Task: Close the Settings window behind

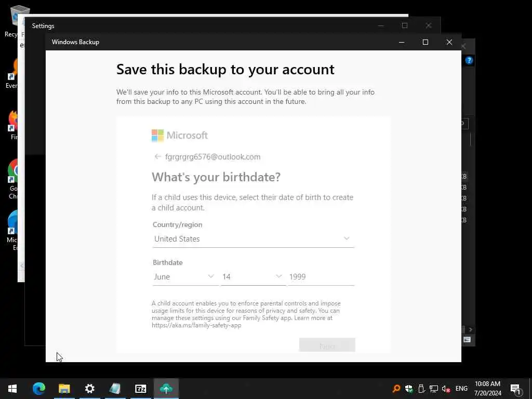Action: pyautogui.click(x=429, y=26)
